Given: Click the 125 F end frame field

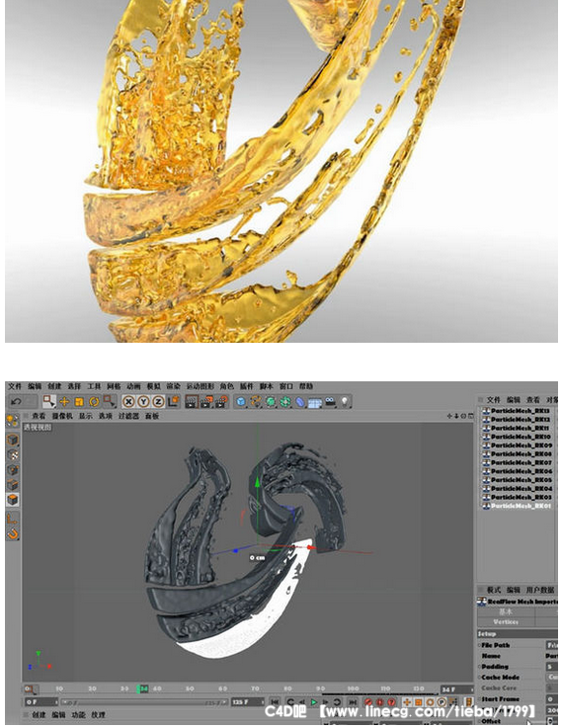Looking at the screenshot, I should tap(247, 702).
